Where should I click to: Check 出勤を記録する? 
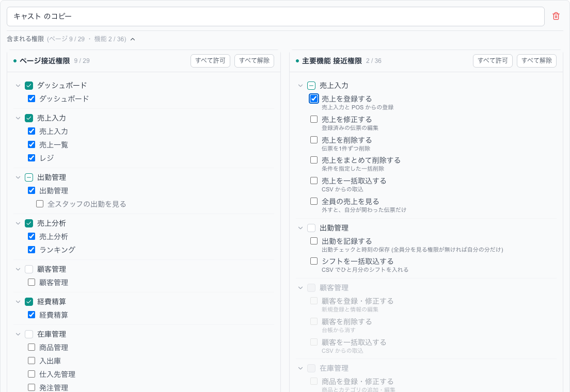coord(314,241)
